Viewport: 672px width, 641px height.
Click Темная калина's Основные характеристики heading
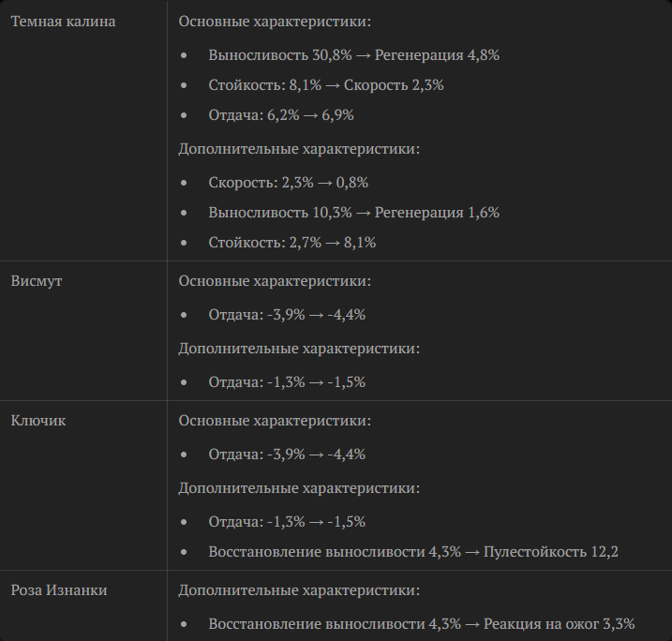(275, 22)
